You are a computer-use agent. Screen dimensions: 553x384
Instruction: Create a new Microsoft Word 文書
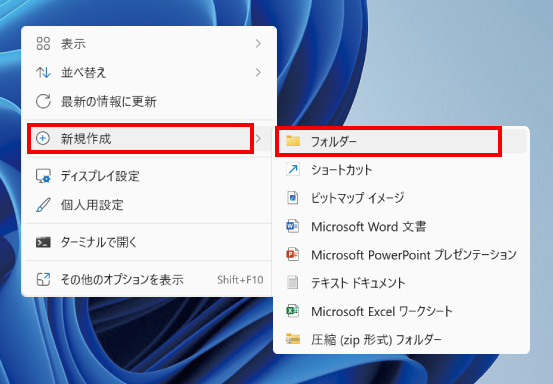[x=401, y=226]
